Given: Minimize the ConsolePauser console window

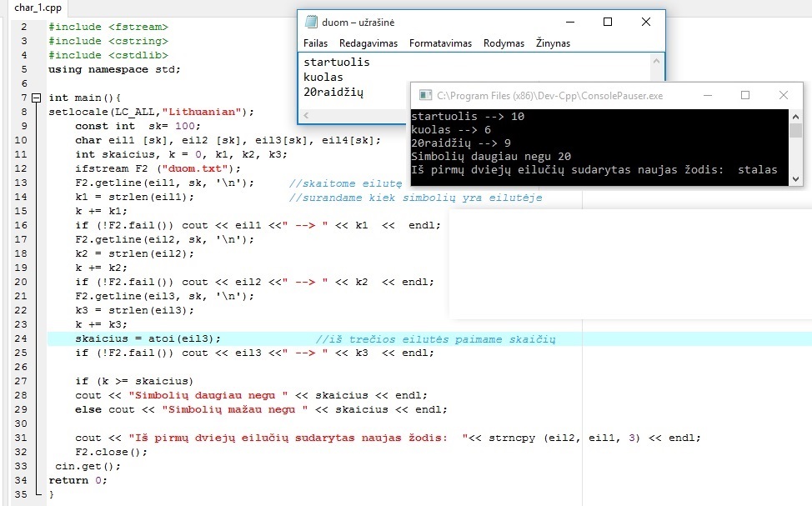Looking at the screenshot, I should point(708,95).
